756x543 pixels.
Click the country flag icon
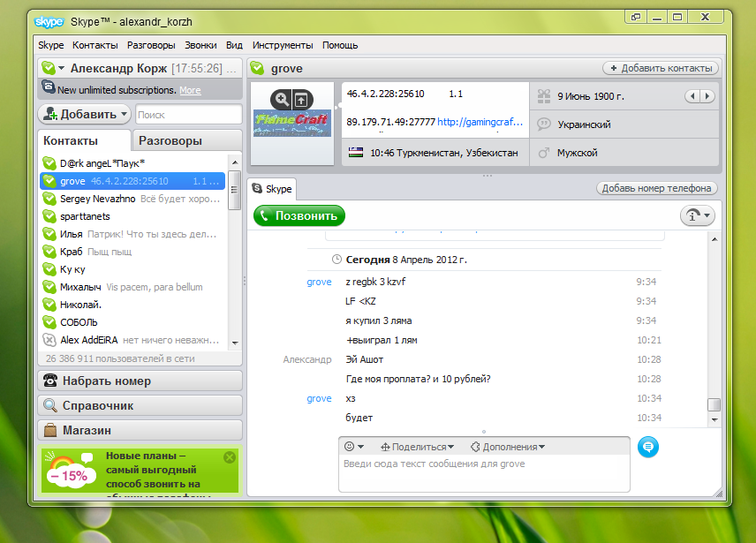click(356, 153)
